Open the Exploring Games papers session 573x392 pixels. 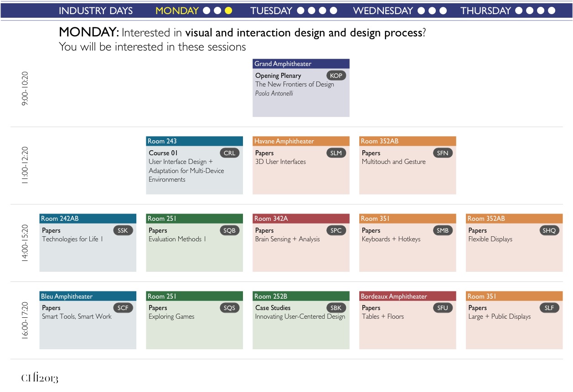[x=171, y=316]
